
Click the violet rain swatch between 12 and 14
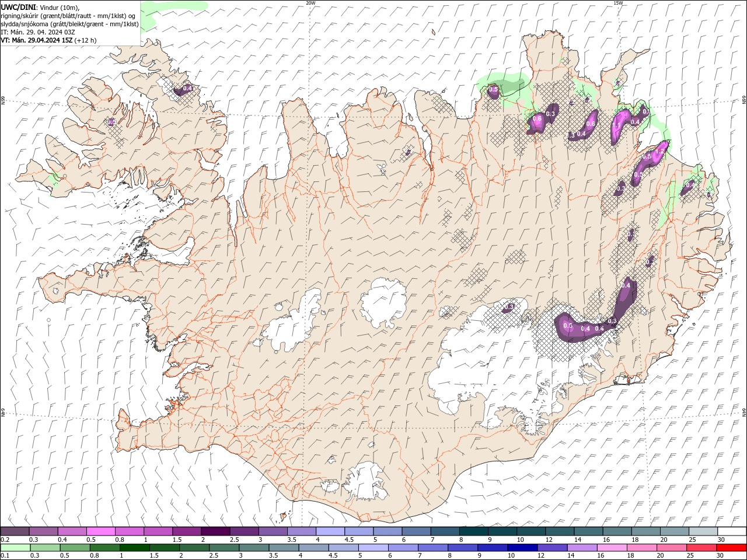click(551, 548)
